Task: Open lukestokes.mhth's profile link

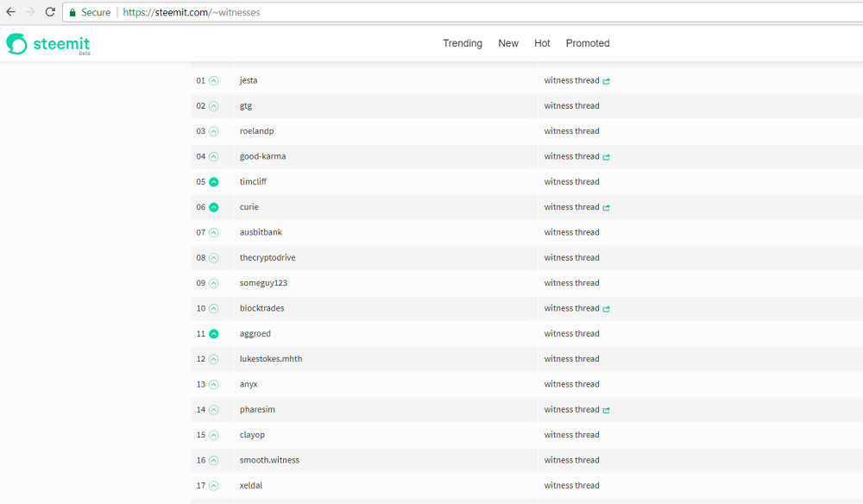Action: (271, 359)
